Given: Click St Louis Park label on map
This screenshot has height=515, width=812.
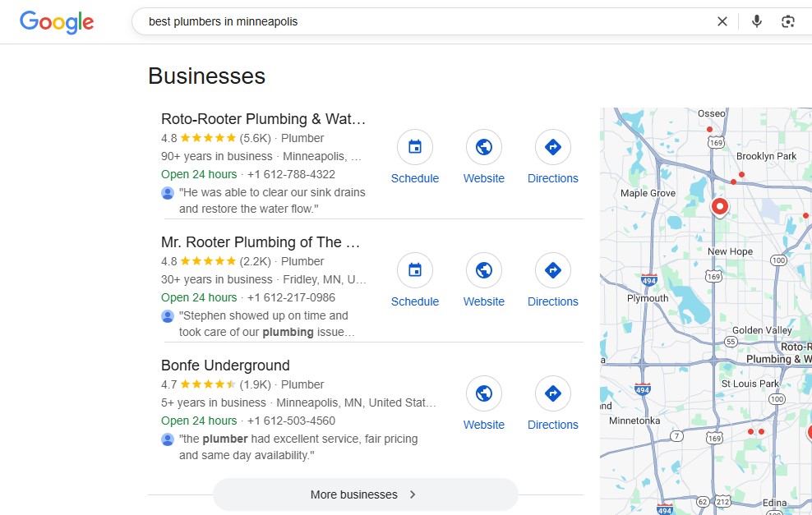Looking at the screenshot, I should point(750,384).
